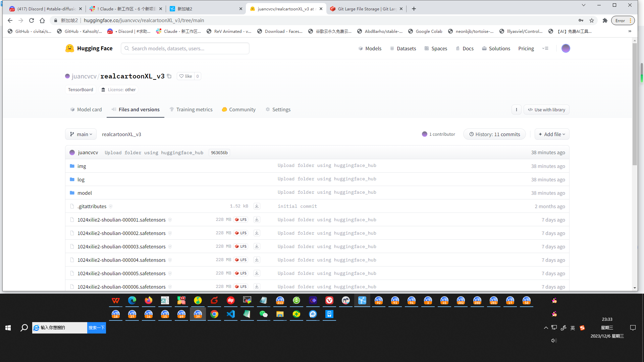Expand the main branch dropdown
644x362 pixels.
81,134
